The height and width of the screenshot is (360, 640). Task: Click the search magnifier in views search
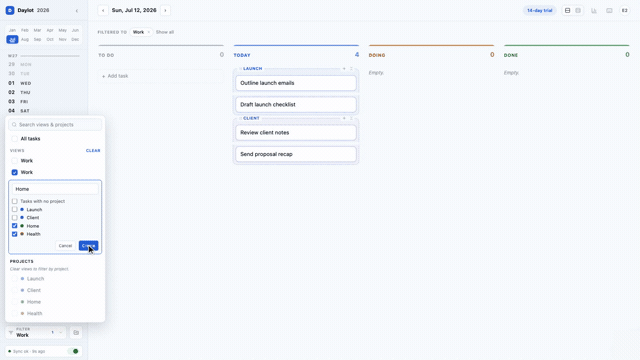(x=14, y=124)
